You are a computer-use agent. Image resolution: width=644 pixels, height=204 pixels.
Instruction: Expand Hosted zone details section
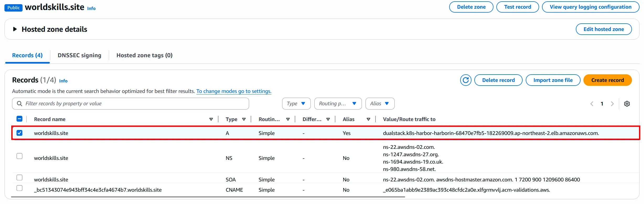15,29
